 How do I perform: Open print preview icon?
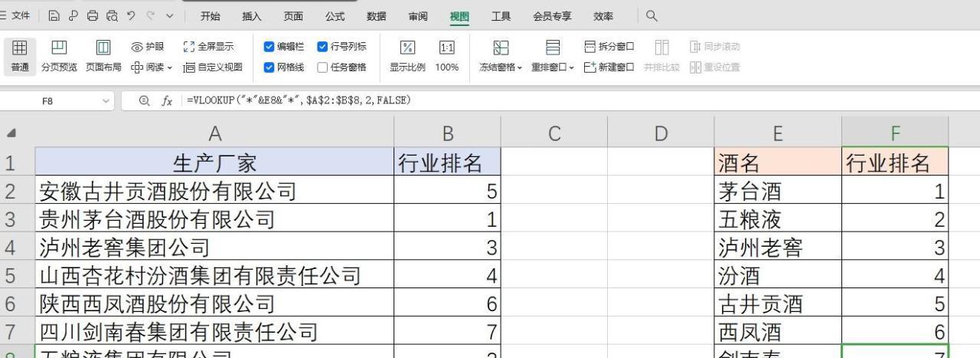click(113, 16)
